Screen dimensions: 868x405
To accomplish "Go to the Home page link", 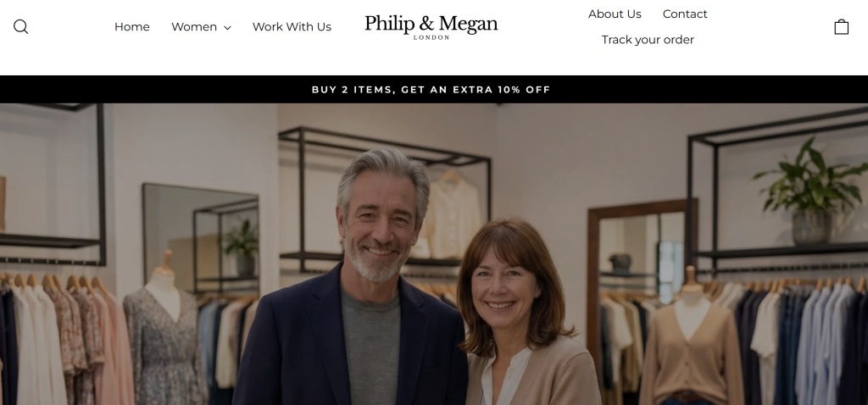I will 131,26.
